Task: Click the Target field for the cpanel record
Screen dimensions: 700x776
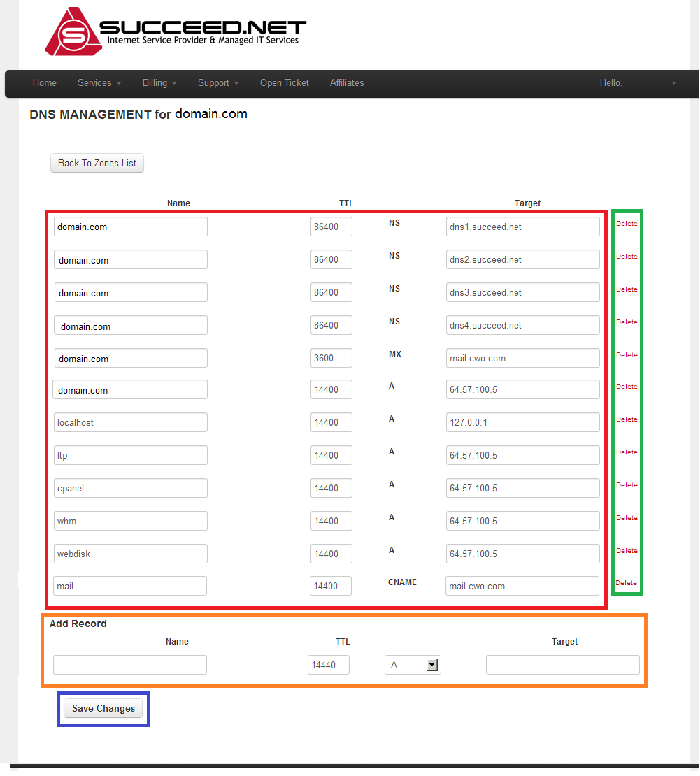Action: click(522, 487)
